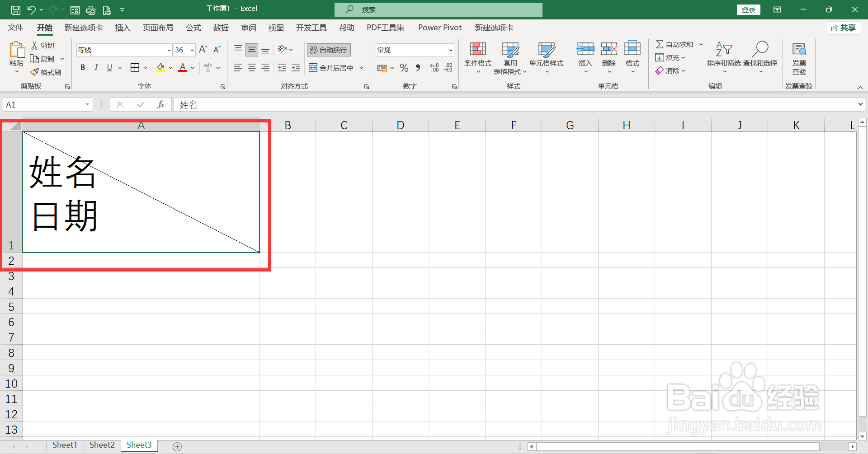The width and height of the screenshot is (868, 454).
Task: Click the invoice verification icon
Action: pyautogui.click(x=799, y=49)
